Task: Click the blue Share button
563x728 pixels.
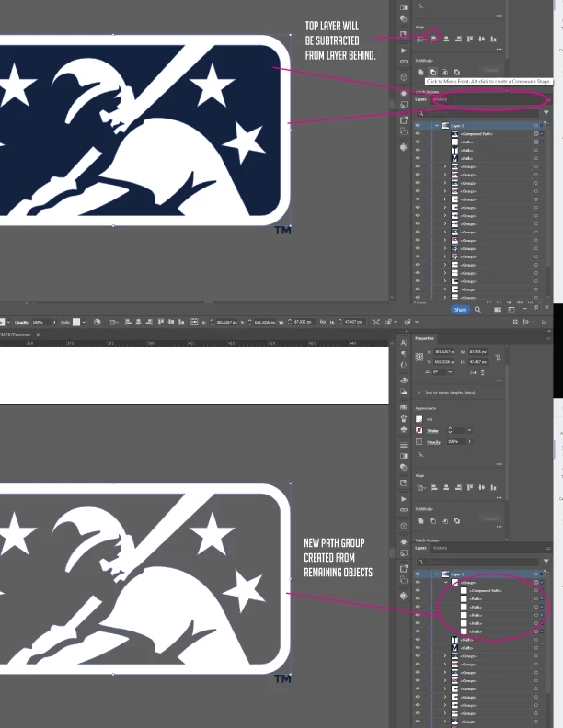Action: [460, 309]
